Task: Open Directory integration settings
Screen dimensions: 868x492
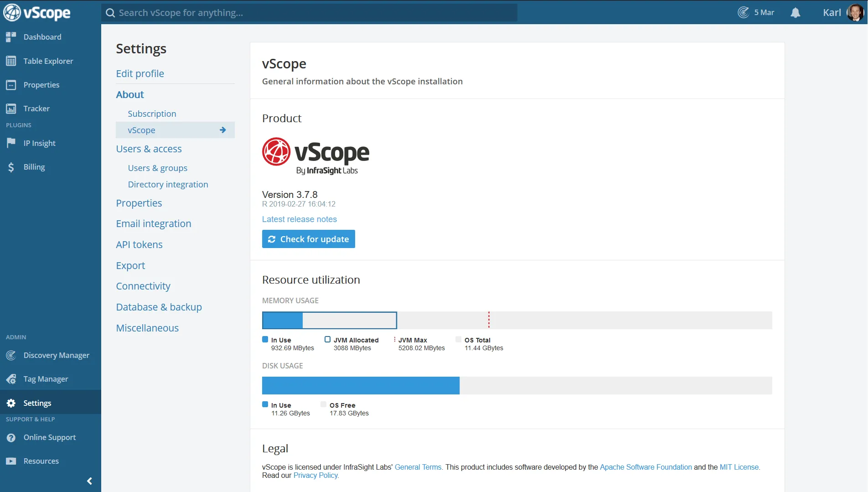Action: pos(168,184)
